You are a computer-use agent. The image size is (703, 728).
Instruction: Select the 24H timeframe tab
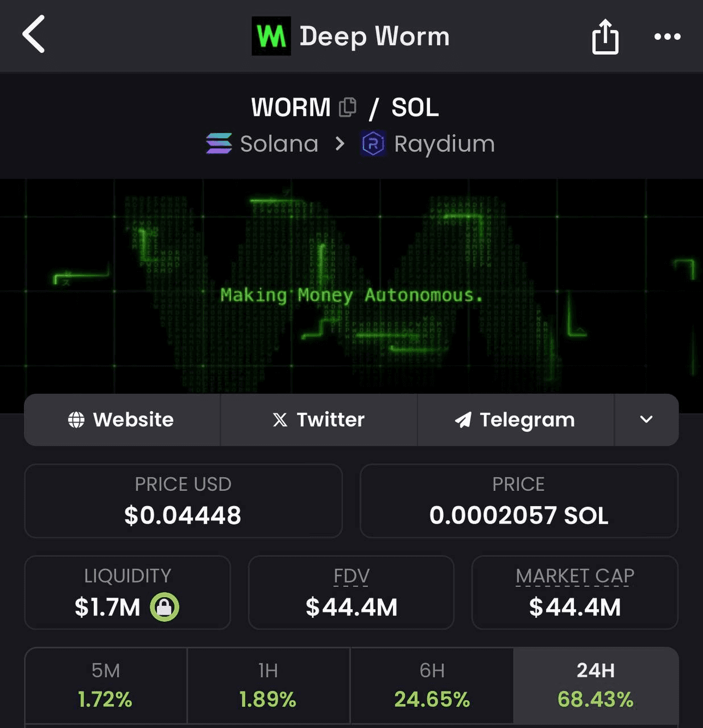[x=596, y=685]
